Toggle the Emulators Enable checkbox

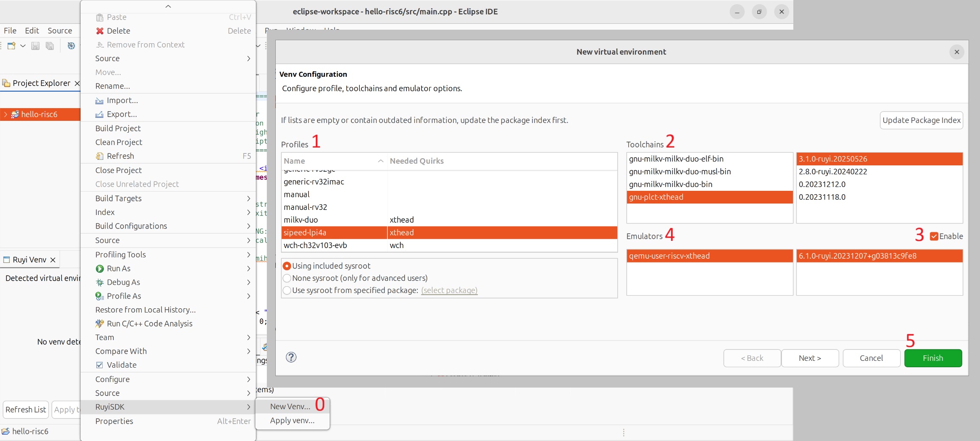coord(934,237)
